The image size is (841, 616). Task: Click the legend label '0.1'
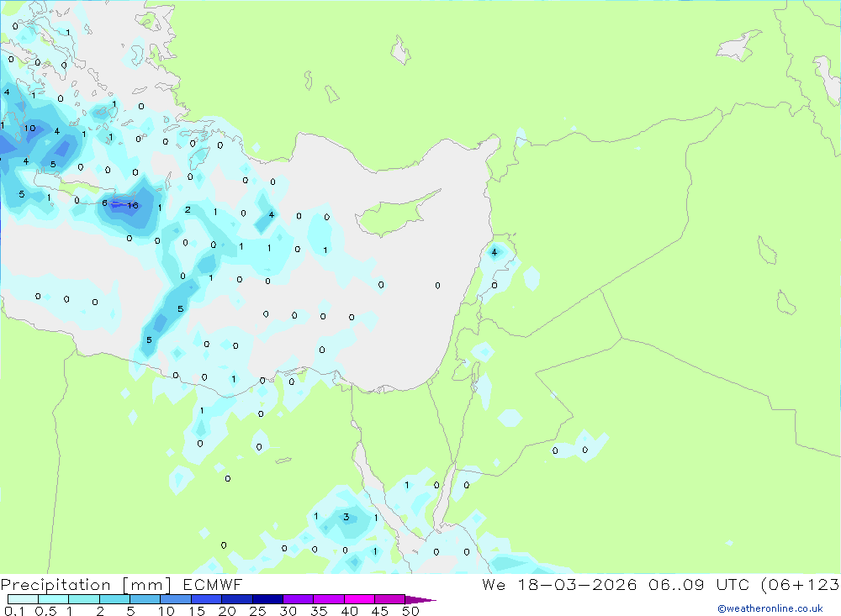coord(14,611)
